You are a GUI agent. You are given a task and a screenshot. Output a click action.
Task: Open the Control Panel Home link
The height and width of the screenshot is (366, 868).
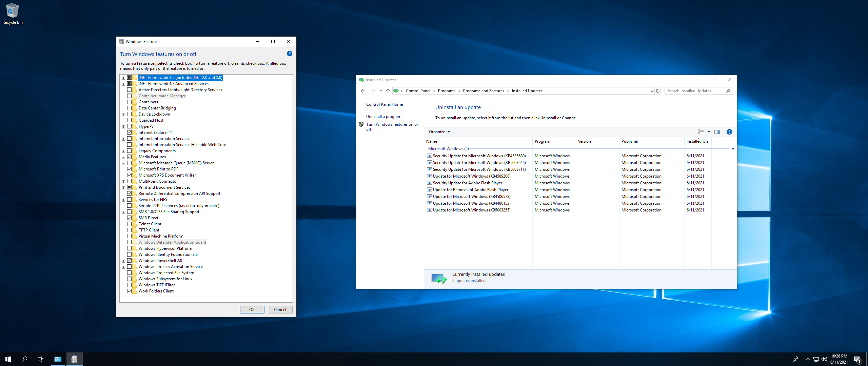(x=384, y=104)
